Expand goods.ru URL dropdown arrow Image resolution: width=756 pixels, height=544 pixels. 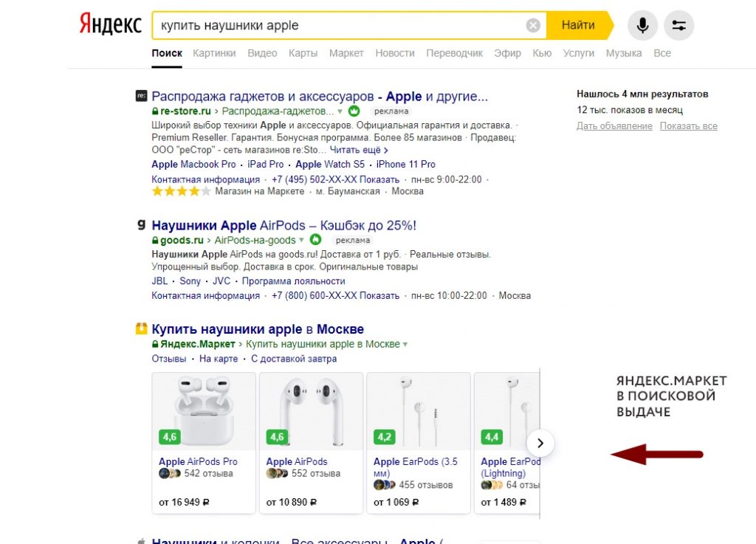tap(302, 240)
